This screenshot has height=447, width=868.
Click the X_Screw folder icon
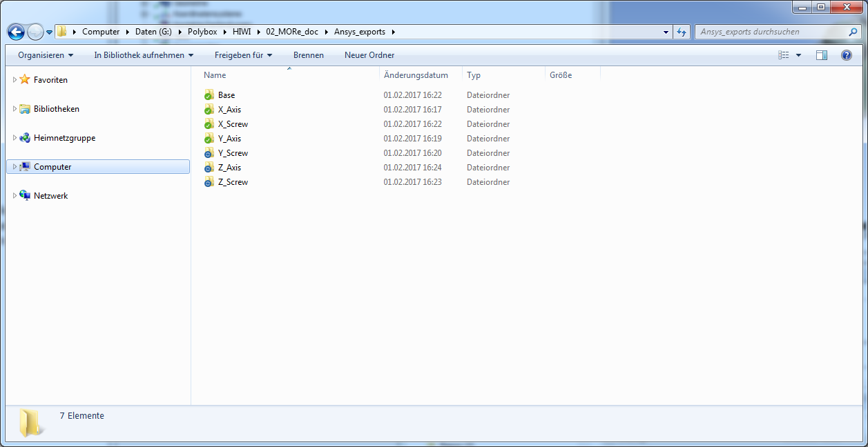(x=209, y=124)
